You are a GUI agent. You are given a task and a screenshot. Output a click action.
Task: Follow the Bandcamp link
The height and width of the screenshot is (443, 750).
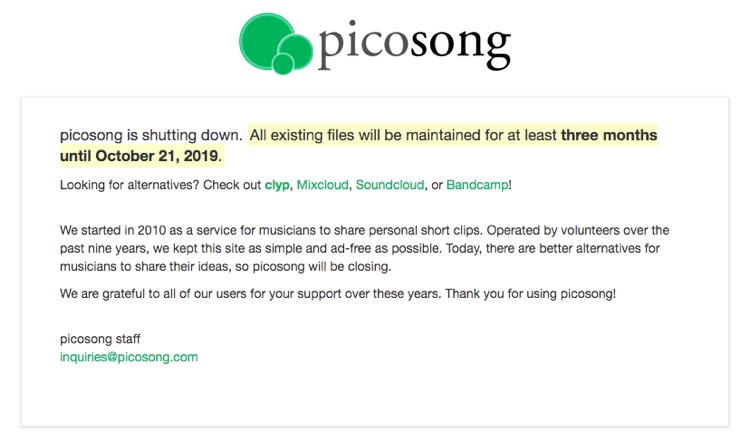pos(477,185)
